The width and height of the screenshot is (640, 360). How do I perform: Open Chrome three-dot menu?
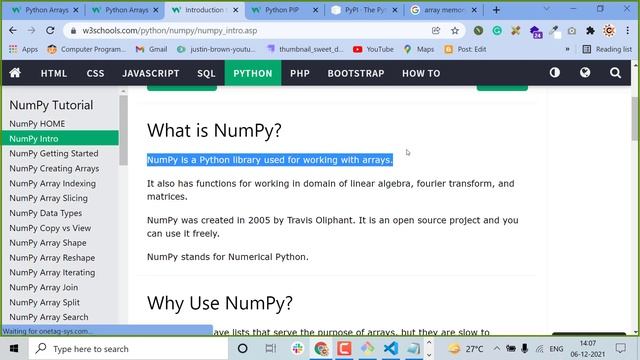[x=627, y=31]
